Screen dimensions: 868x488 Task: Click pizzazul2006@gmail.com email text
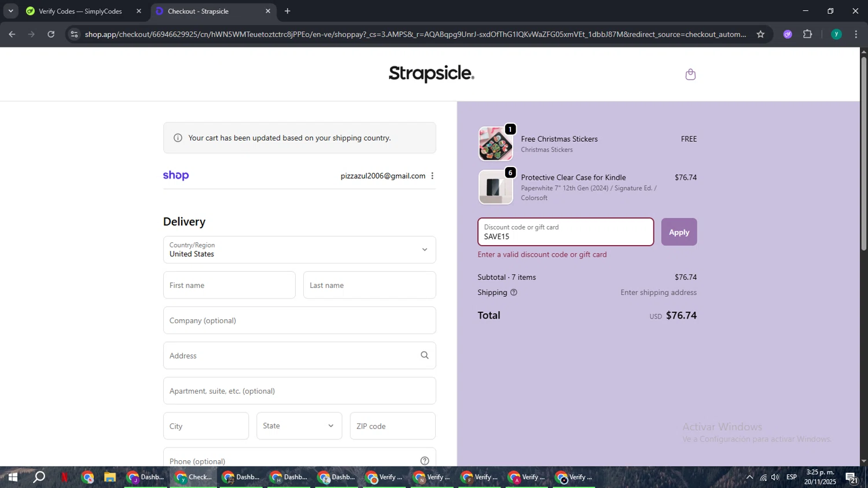(x=382, y=176)
